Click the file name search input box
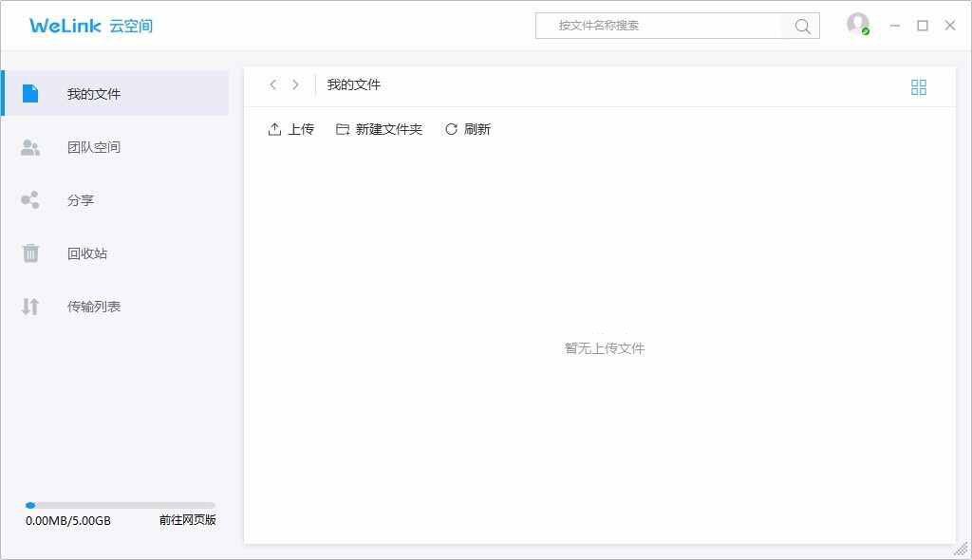This screenshot has height=560, width=972. (664, 26)
